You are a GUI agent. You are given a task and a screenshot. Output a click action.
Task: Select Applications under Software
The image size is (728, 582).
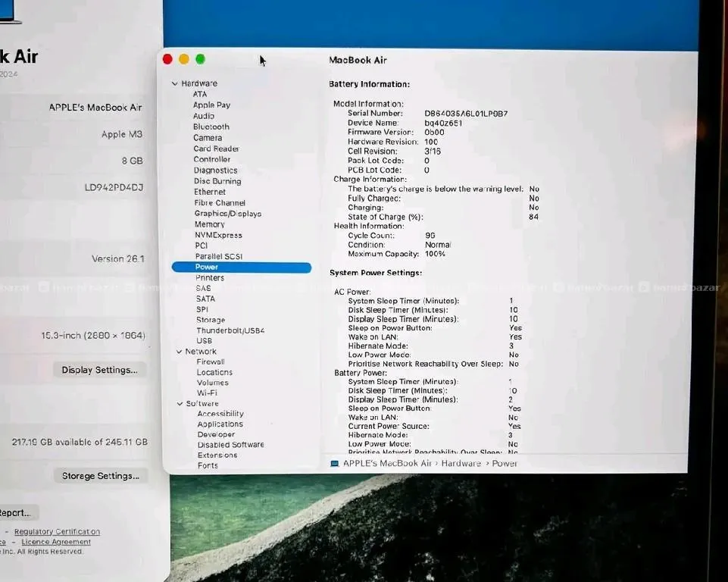click(x=220, y=424)
